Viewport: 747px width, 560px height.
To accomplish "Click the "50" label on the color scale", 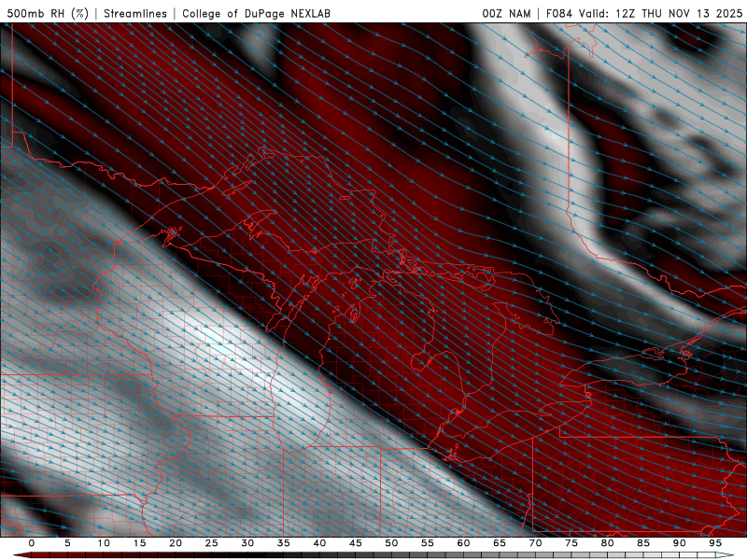I will pyautogui.click(x=391, y=543).
